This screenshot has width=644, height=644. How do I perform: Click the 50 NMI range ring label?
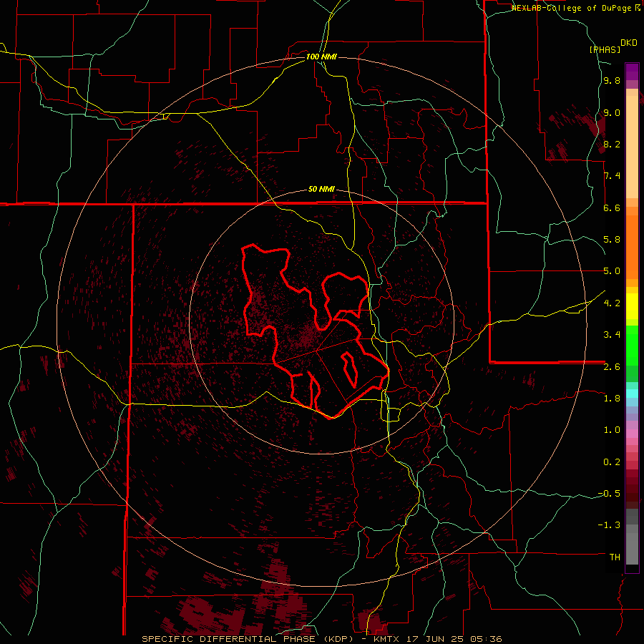(x=321, y=190)
